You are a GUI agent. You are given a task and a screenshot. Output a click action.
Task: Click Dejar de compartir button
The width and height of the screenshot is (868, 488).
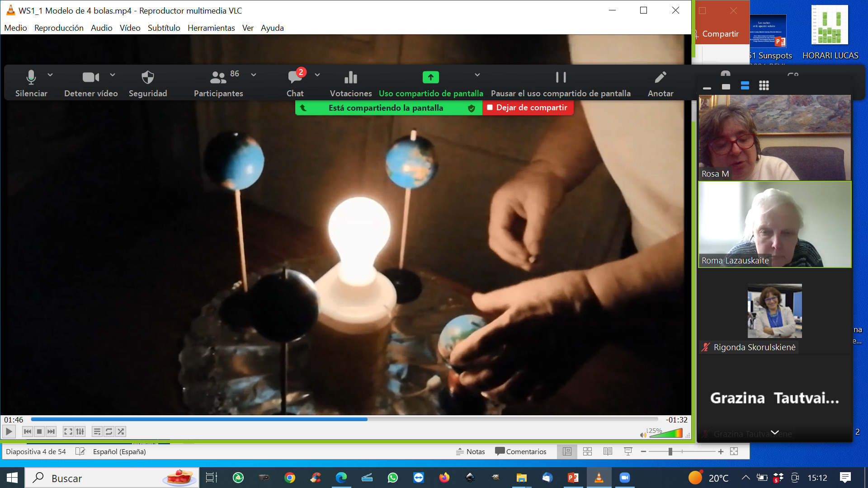click(528, 108)
